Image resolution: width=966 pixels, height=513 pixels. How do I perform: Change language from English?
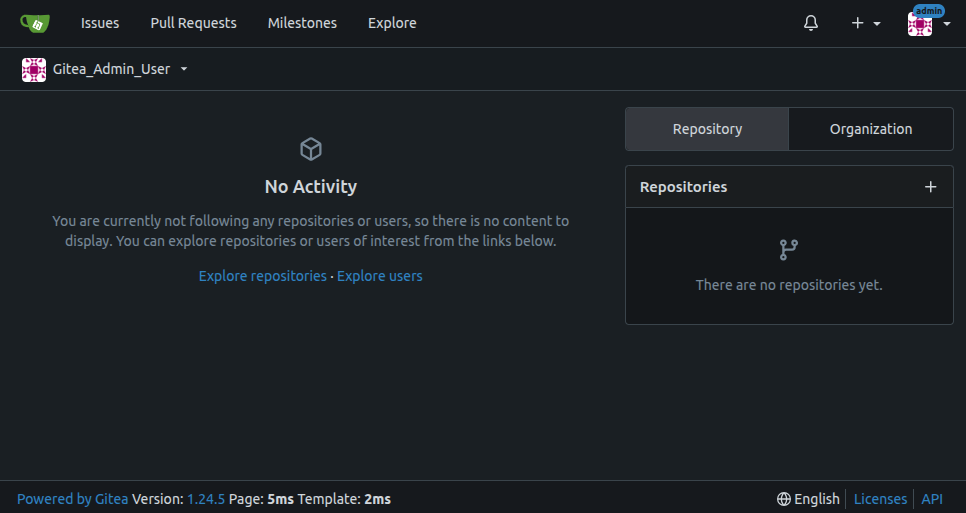click(808, 499)
